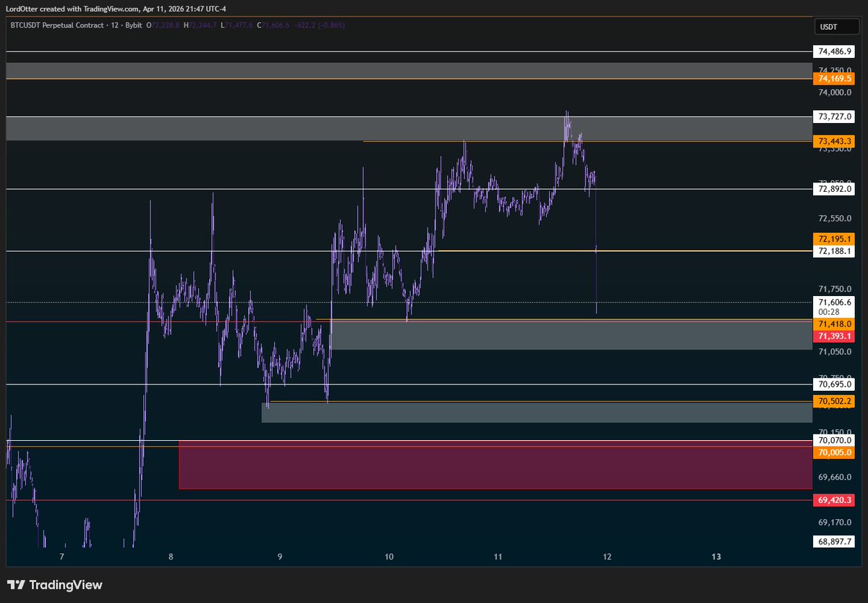Click the current price label 71,606.6

[835, 302]
